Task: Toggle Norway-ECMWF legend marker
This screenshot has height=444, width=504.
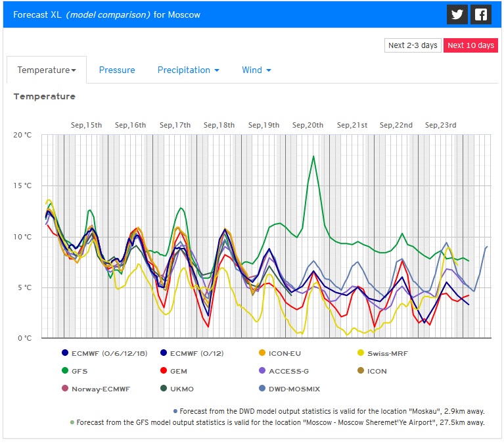Action: pyautogui.click(x=65, y=389)
